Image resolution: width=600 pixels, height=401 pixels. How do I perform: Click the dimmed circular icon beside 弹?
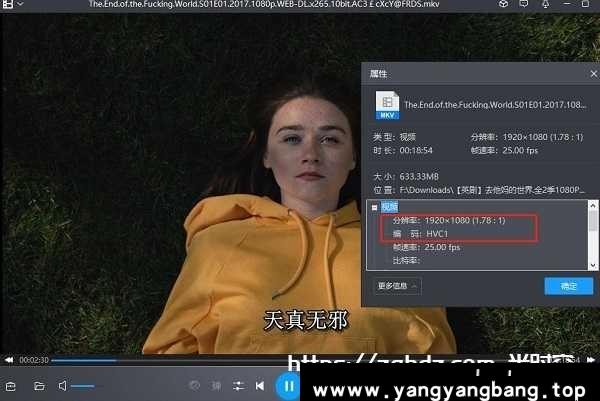[194, 386]
